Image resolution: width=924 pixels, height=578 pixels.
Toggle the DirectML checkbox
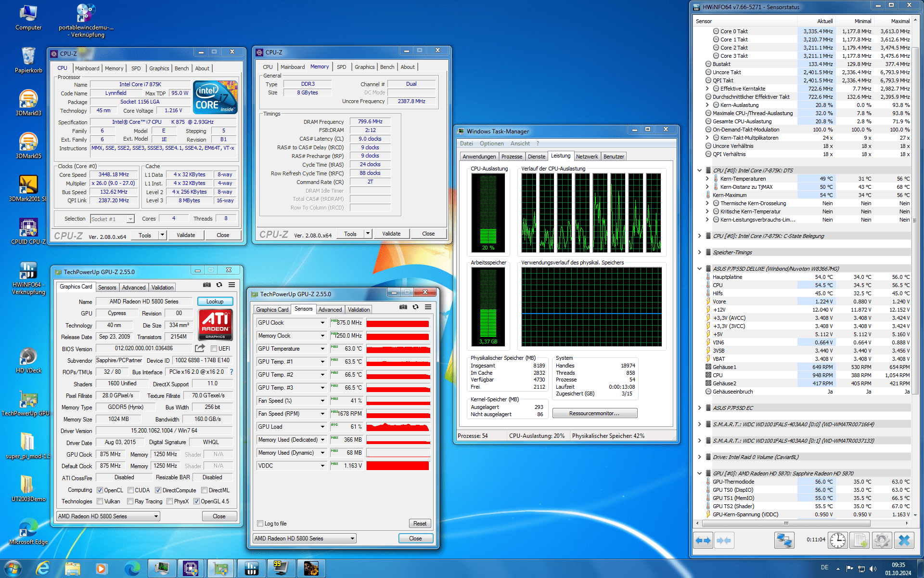pyautogui.click(x=204, y=490)
